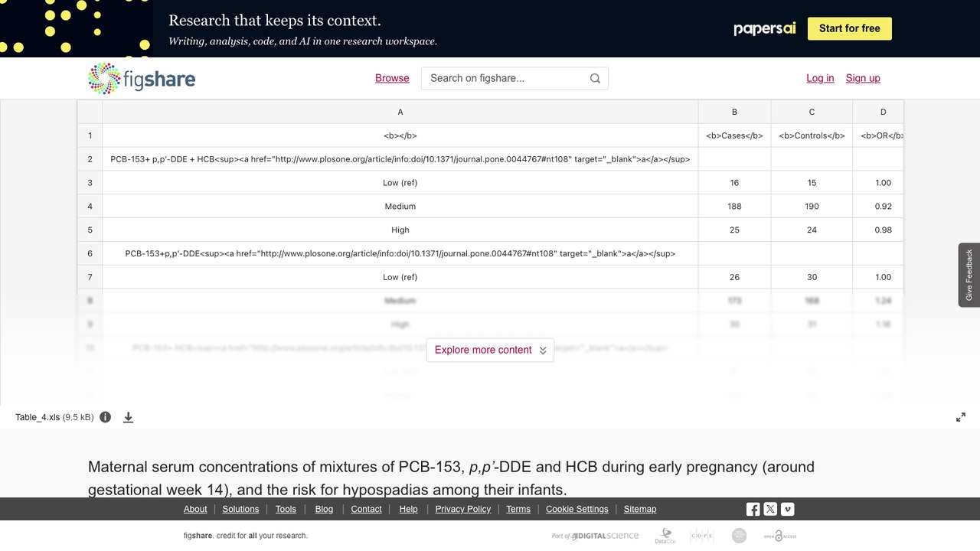Click the Sign up link

click(863, 78)
